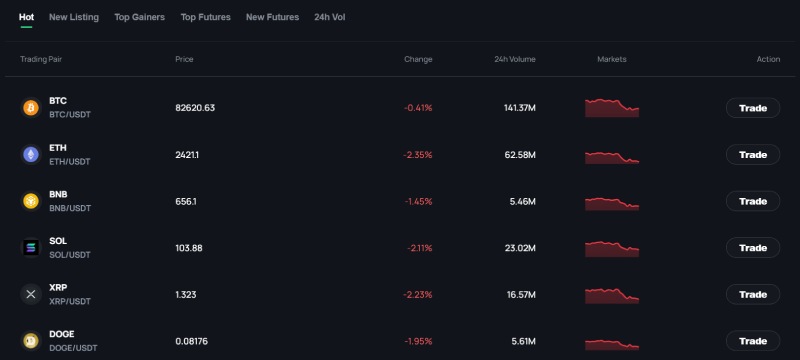Click the 62.58M volume value

pyautogui.click(x=520, y=155)
